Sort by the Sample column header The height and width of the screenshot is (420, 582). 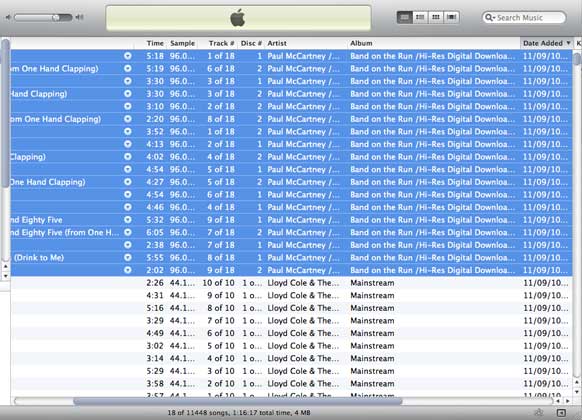[182, 43]
